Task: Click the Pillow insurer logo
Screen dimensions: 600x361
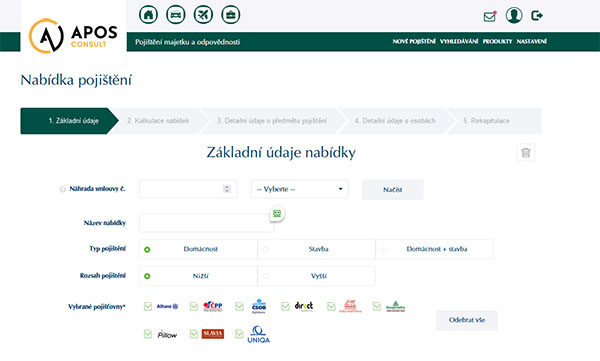Action: coord(167,335)
